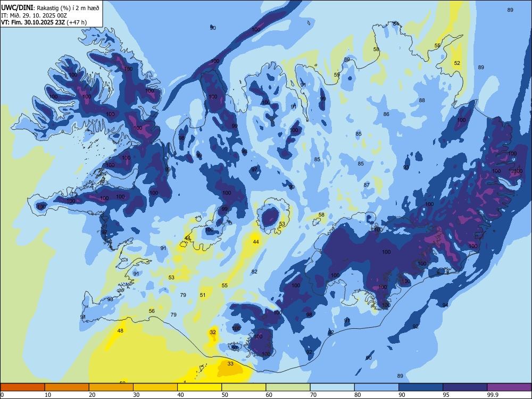Click the humidity value '32' on the map
This screenshot has height=399, width=532.
point(213,332)
